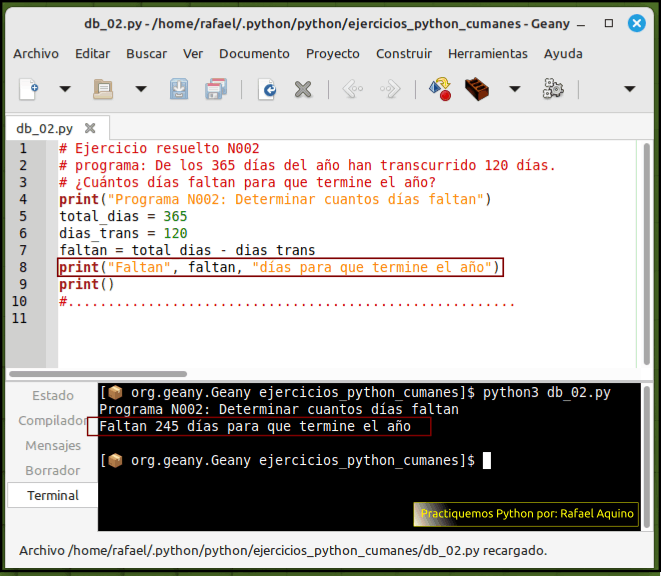661x576 pixels.
Task: Close the current file with X icon
Action: point(303,89)
